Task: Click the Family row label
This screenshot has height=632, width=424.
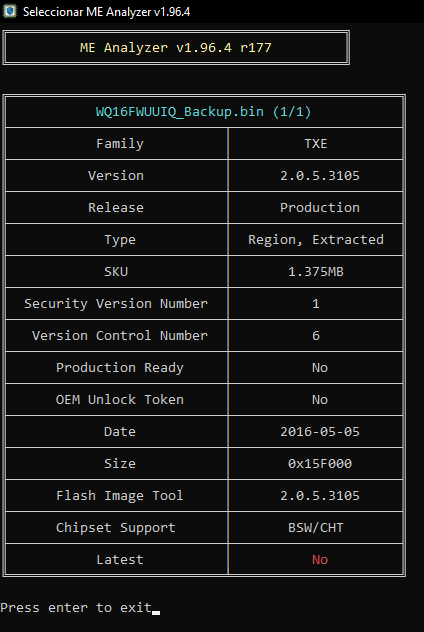Action: point(120,143)
